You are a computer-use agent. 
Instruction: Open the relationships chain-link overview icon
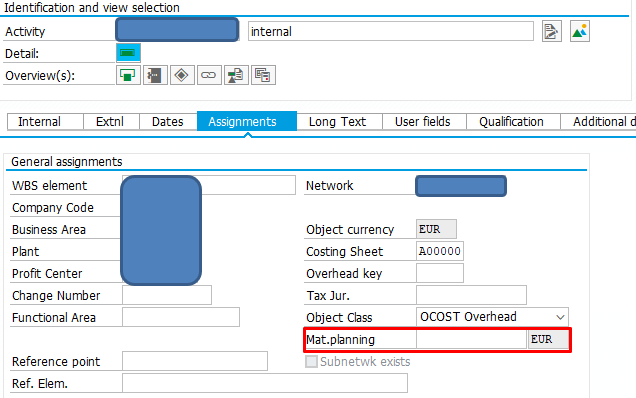[x=209, y=75]
